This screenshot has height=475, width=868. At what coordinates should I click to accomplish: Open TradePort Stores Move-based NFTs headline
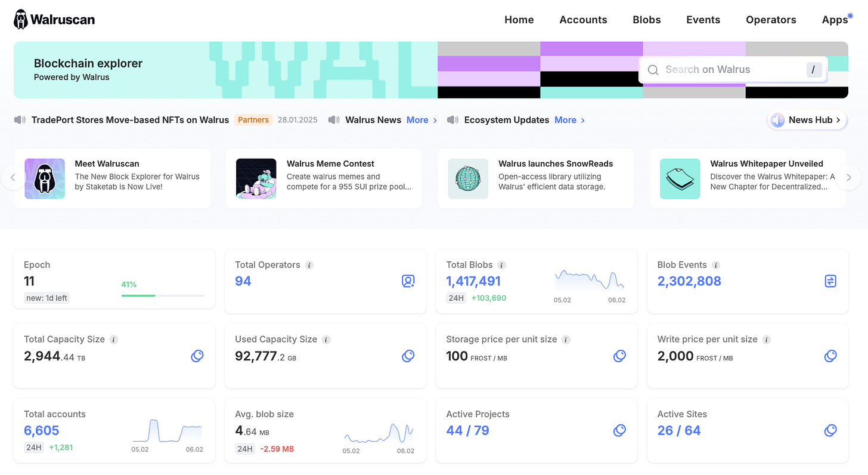point(130,120)
